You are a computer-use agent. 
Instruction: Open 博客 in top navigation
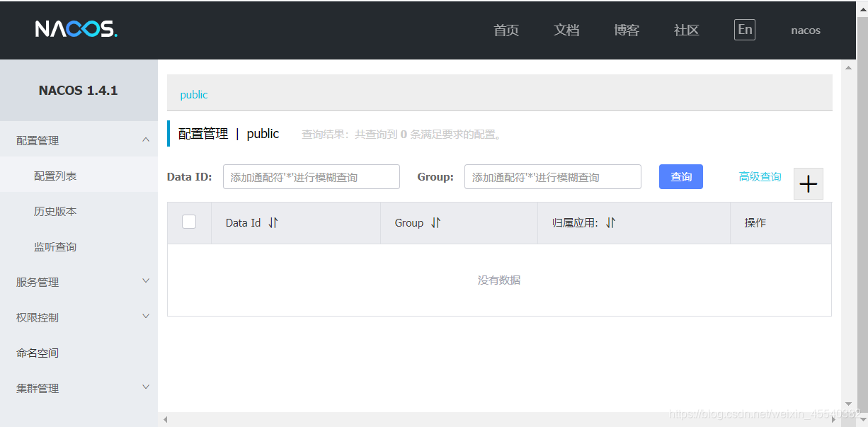tap(627, 30)
